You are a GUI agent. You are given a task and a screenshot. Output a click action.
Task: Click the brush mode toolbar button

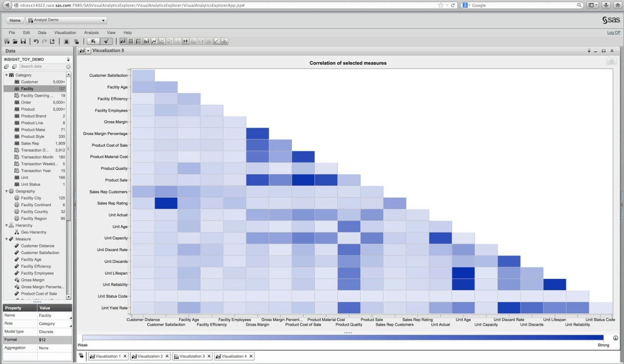[x=106, y=41]
